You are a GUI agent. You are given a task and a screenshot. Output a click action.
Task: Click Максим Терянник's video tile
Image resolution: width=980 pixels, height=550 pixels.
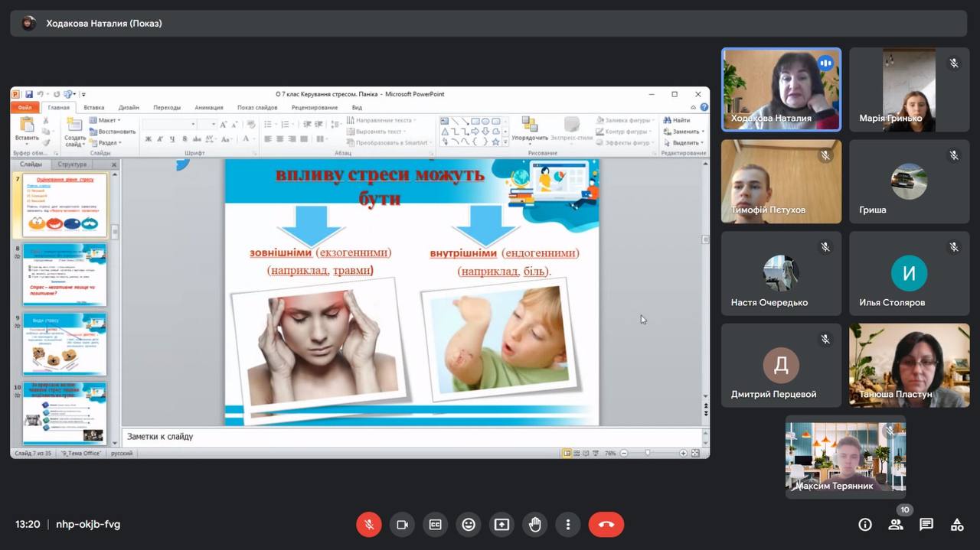point(845,457)
